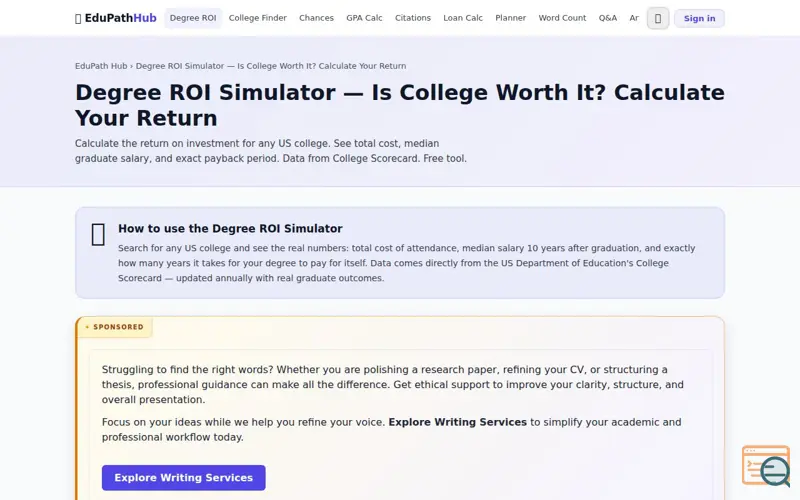Viewport: 800px width, 500px height.
Task: Click the Sign in button
Action: pos(699,18)
